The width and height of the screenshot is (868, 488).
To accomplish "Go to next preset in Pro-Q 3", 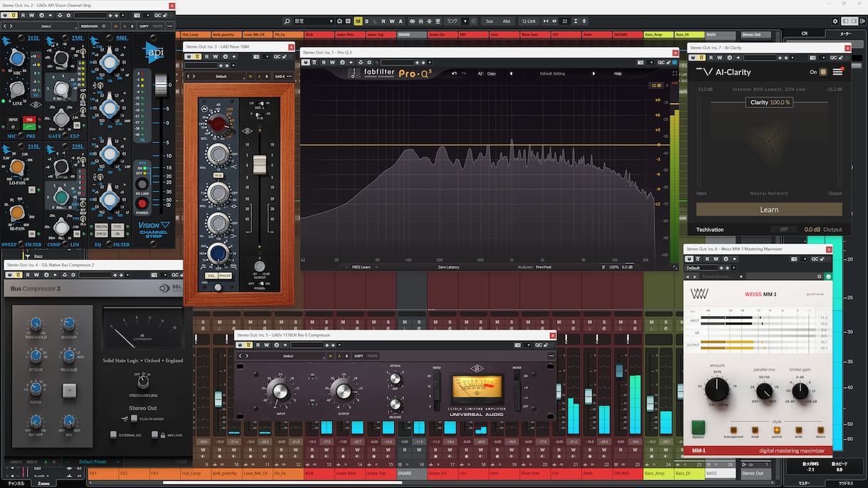I will coord(593,73).
